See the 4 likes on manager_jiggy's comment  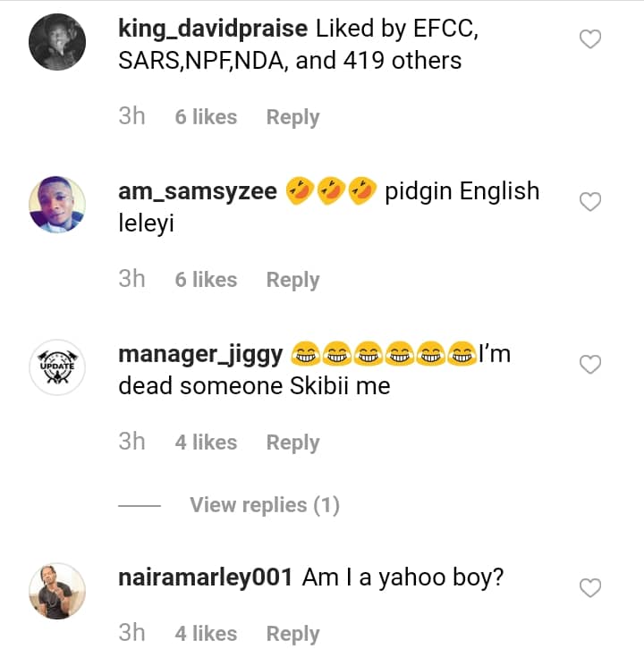pos(206,442)
